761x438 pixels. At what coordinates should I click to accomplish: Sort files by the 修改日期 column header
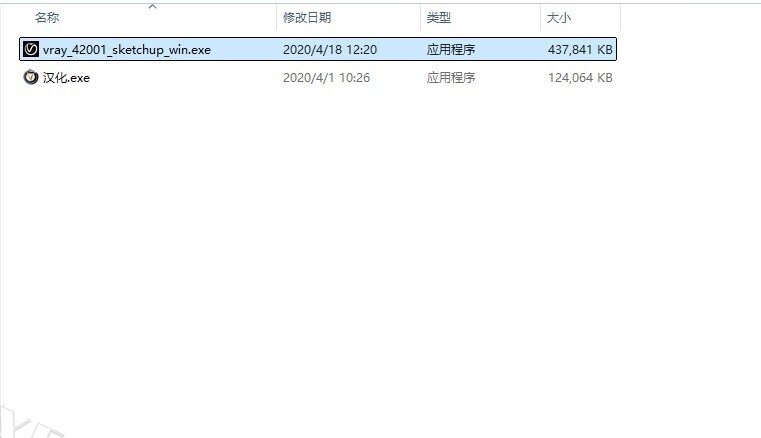point(307,18)
